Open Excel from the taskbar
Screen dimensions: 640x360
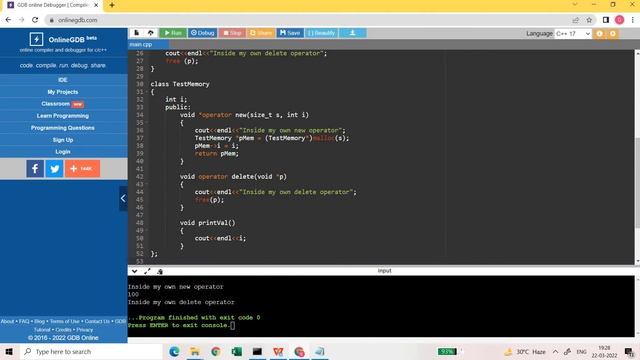click(x=236, y=351)
